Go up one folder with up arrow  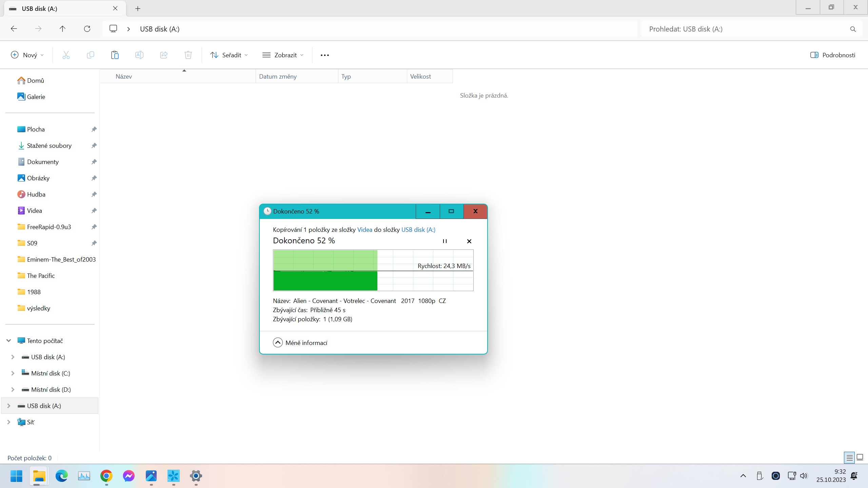point(62,29)
